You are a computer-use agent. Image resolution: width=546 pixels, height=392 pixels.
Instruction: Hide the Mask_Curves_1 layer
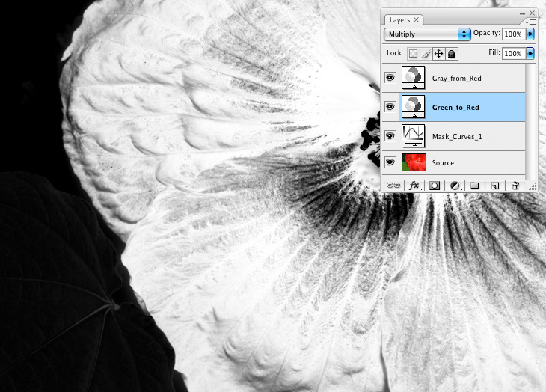coord(390,135)
